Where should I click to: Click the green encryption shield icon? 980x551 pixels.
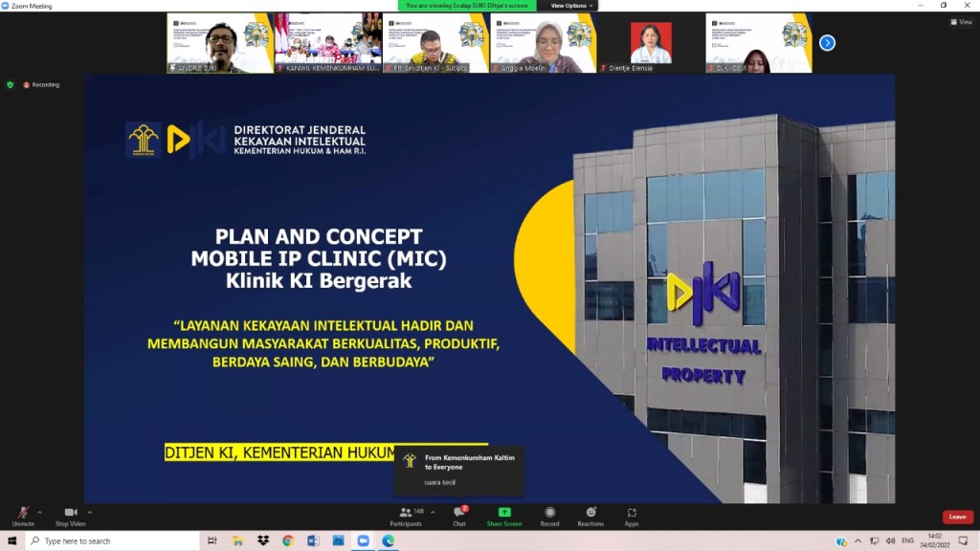tap(11, 84)
